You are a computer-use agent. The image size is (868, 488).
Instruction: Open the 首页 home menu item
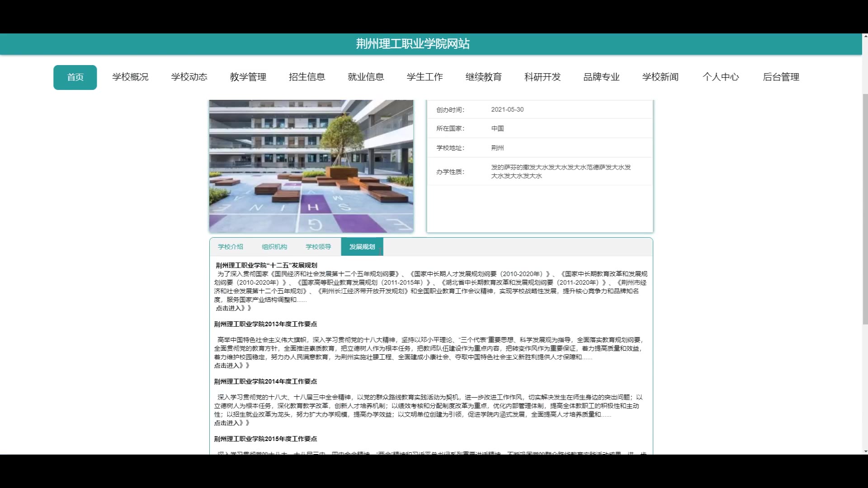tap(75, 77)
